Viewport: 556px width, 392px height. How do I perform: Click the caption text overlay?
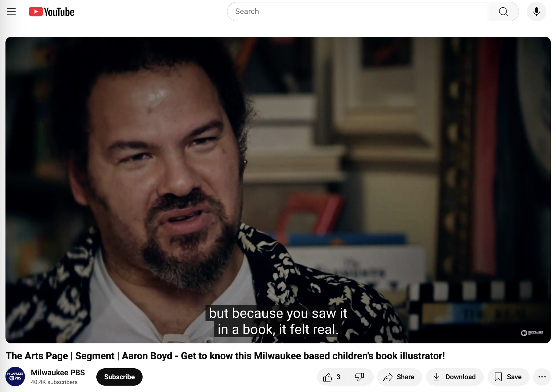pos(278,321)
